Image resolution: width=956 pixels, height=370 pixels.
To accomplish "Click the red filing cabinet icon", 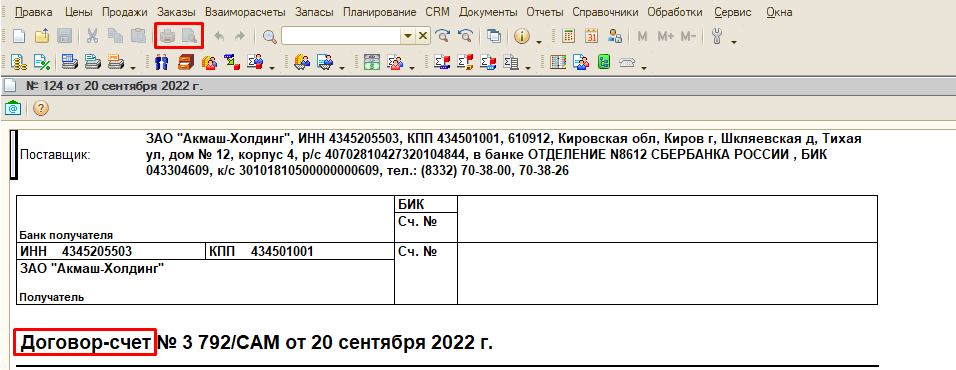I will [x=185, y=62].
